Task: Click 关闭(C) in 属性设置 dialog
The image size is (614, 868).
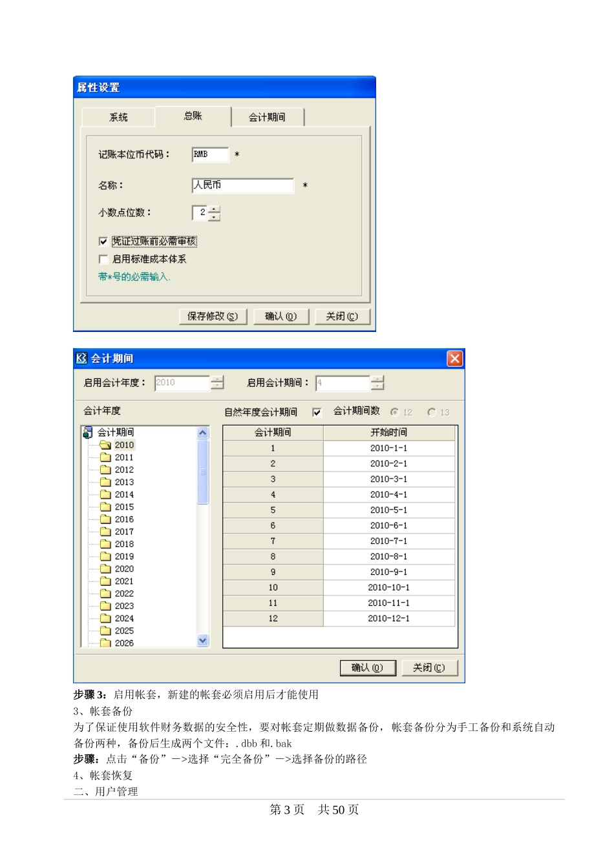Action: pos(341,316)
